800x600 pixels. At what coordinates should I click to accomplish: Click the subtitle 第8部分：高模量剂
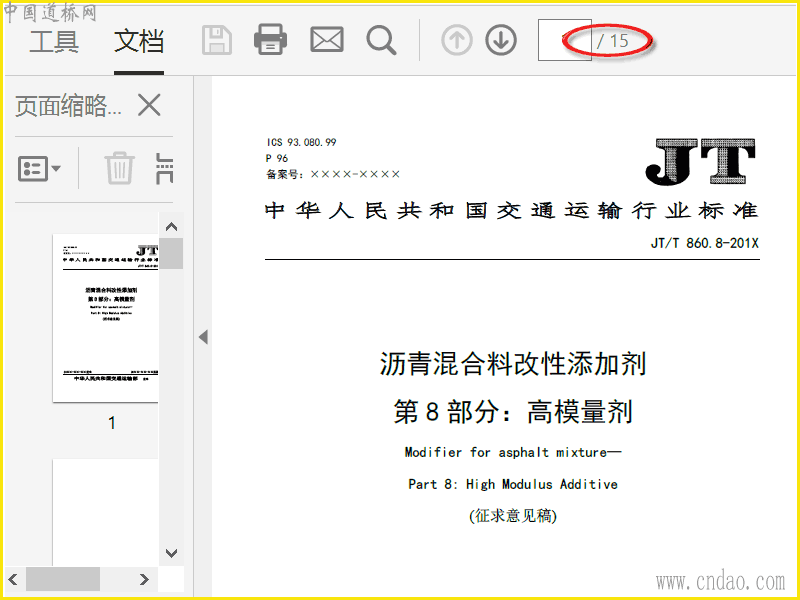click(x=513, y=412)
